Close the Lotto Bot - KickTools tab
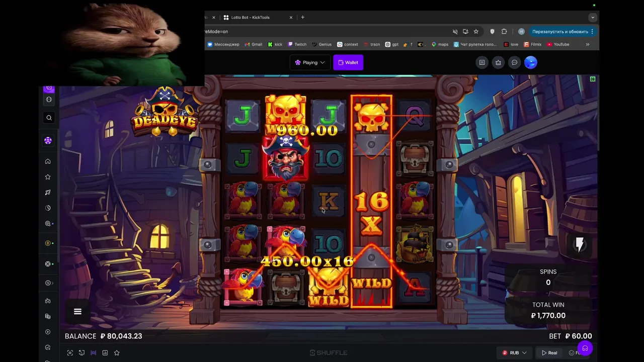This screenshot has width=644, height=362. click(x=291, y=18)
